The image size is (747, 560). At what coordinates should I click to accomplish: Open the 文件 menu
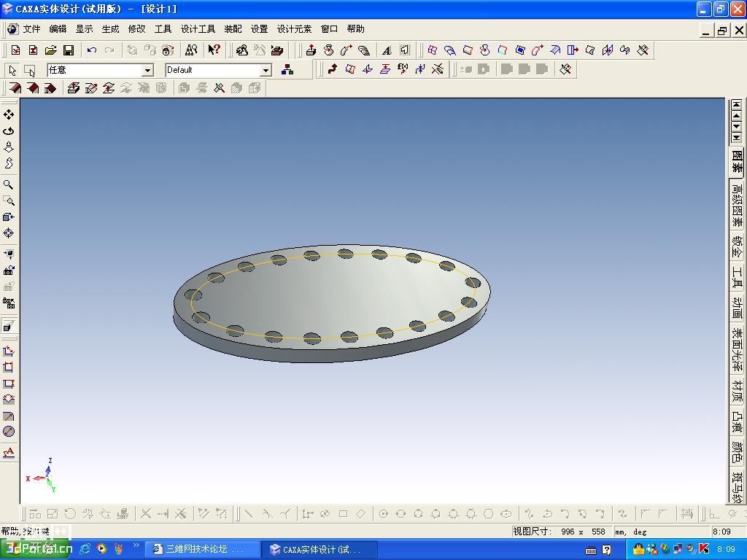31,29
